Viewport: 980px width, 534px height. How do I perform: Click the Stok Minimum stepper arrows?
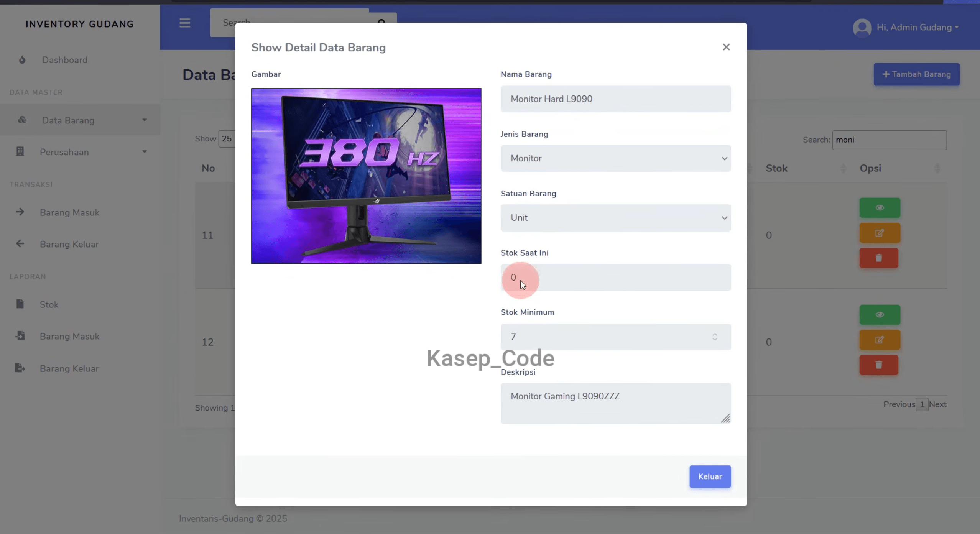[x=715, y=337]
